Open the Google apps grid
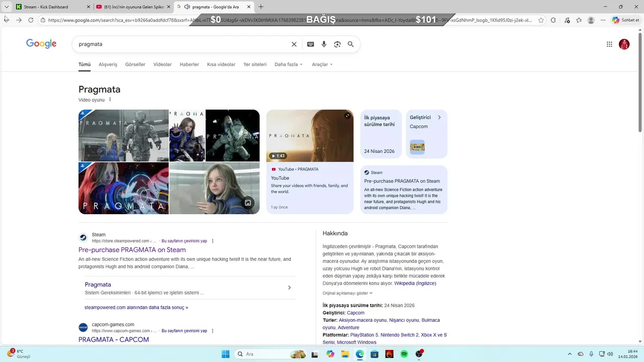Viewport: 644px width, 362px height. [x=609, y=44]
